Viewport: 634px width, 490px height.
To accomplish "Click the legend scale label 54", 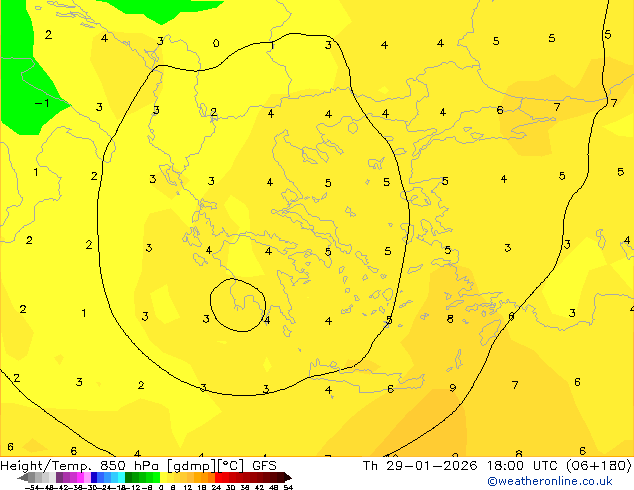I will tap(288, 487).
